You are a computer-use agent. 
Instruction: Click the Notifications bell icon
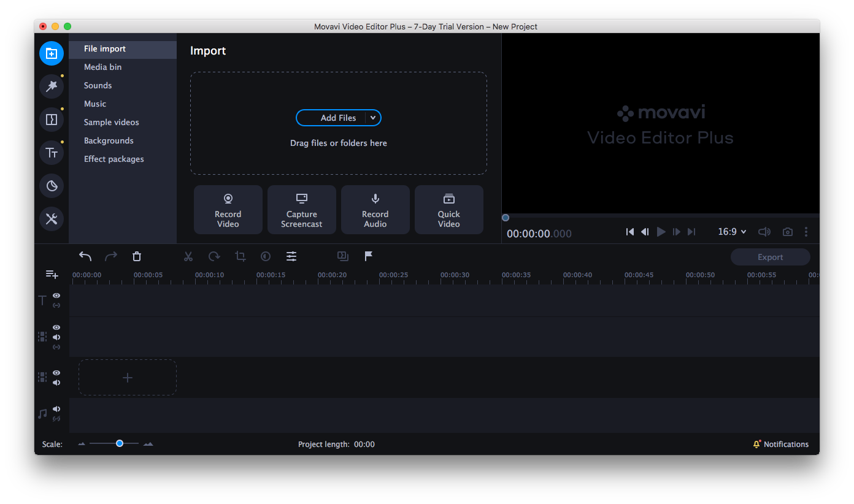coord(757,444)
